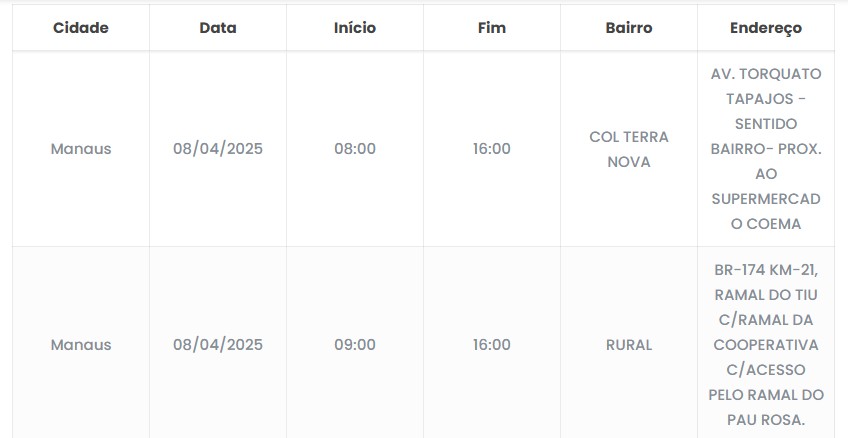Select Manaus in the COL TERRA NOVA row
The image size is (848, 438).
pos(81,149)
